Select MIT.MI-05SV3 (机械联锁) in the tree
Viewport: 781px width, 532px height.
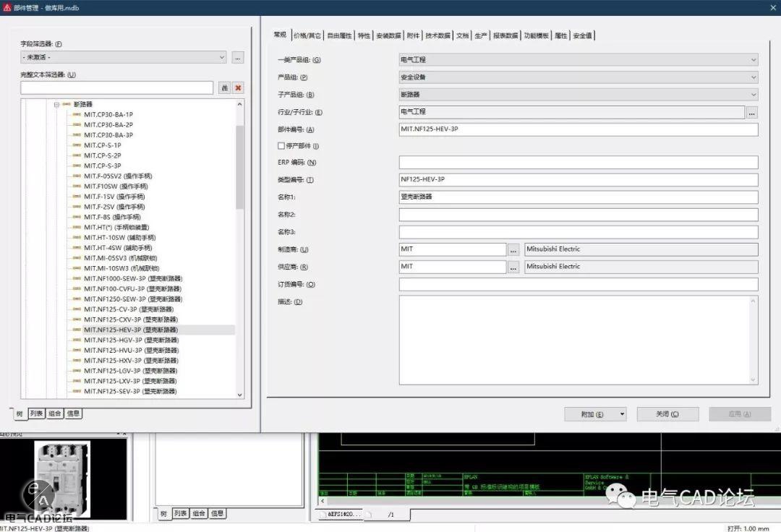[121, 258]
